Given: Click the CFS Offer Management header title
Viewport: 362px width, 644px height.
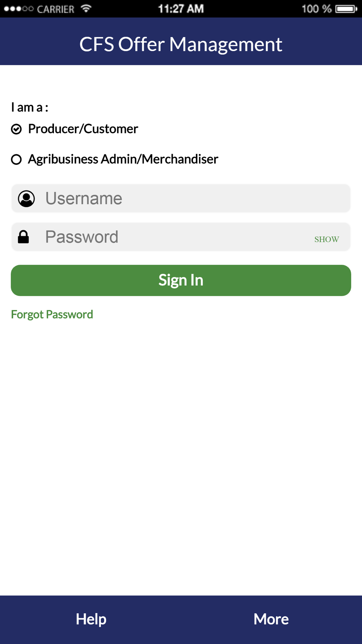Looking at the screenshot, I should (x=181, y=44).
